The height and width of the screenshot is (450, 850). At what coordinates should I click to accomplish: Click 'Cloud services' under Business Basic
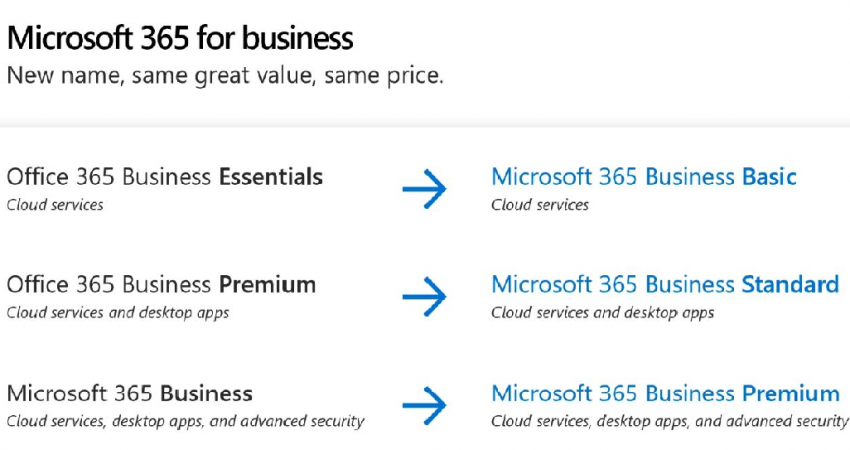pyautogui.click(x=540, y=205)
